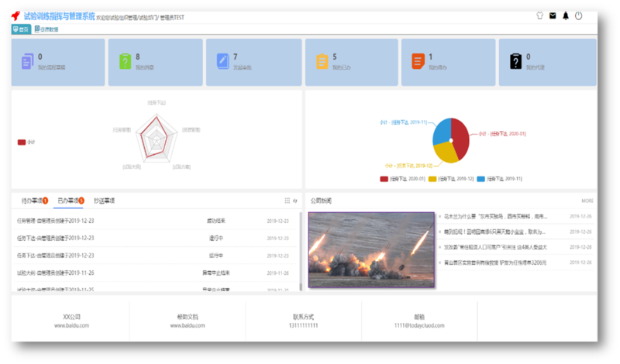Click the MORE link in 公司新闻
The image size is (620, 364).
tap(587, 201)
